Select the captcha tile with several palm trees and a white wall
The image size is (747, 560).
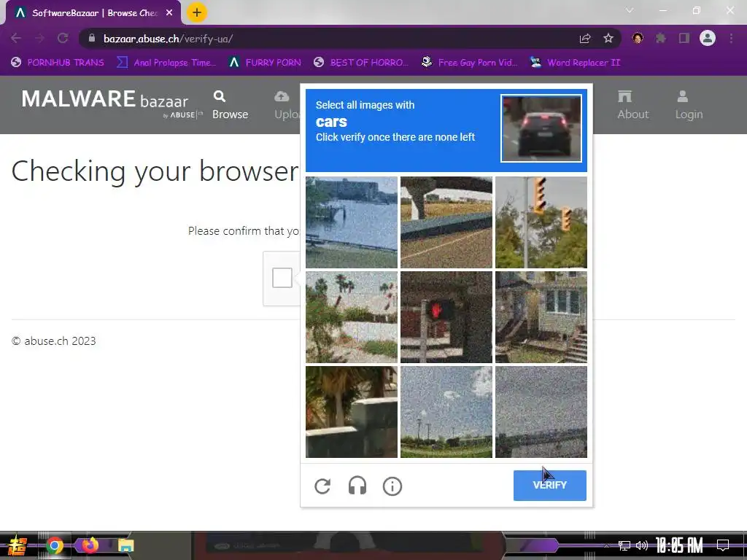click(352, 317)
